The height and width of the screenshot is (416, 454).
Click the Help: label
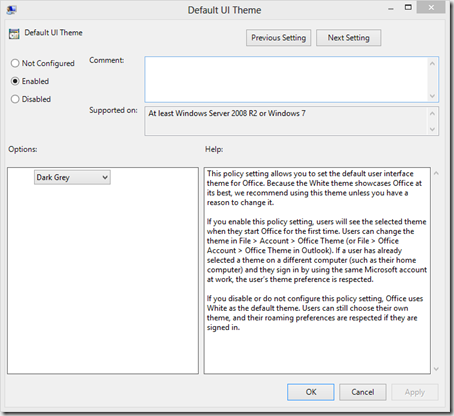click(214, 149)
